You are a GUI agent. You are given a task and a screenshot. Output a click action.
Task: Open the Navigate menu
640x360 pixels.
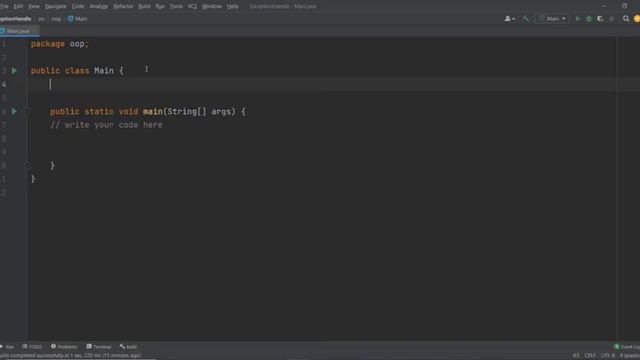[56, 6]
